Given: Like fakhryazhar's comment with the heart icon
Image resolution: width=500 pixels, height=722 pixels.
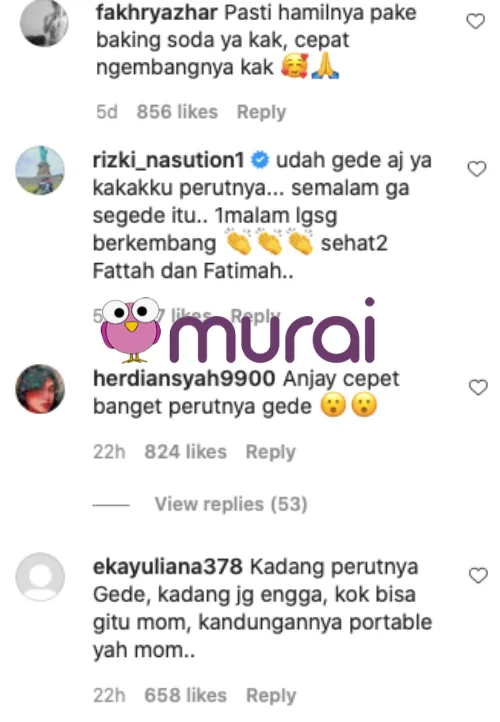Looking at the screenshot, I should 476,21.
